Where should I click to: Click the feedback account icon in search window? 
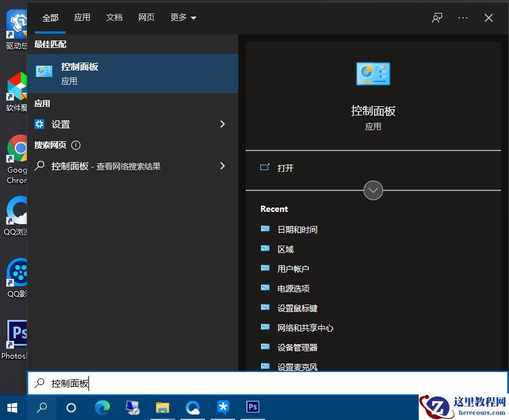(x=437, y=18)
